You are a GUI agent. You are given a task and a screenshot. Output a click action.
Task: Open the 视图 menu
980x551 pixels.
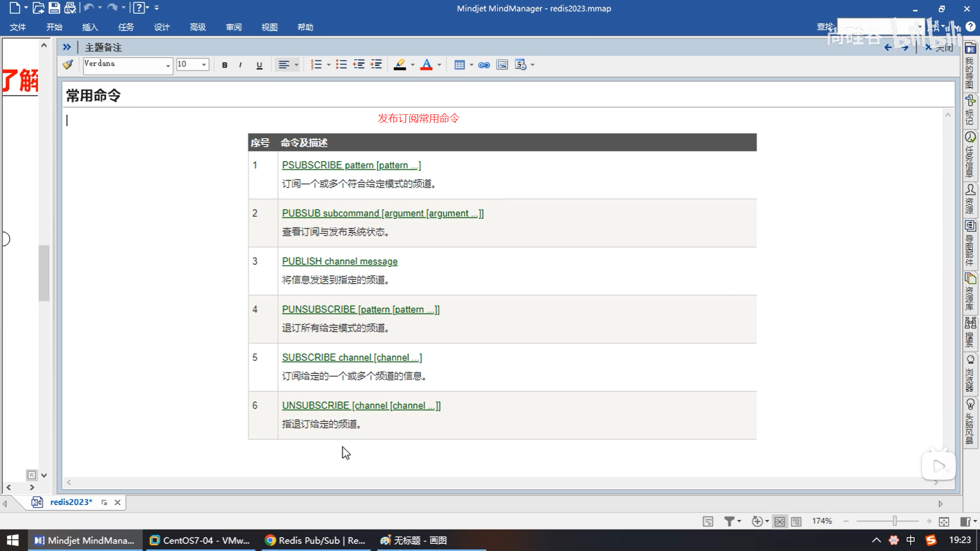[269, 27]
